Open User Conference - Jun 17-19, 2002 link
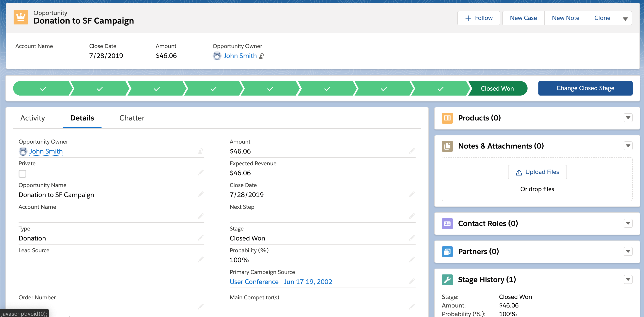644x317 pixels. 281,281
